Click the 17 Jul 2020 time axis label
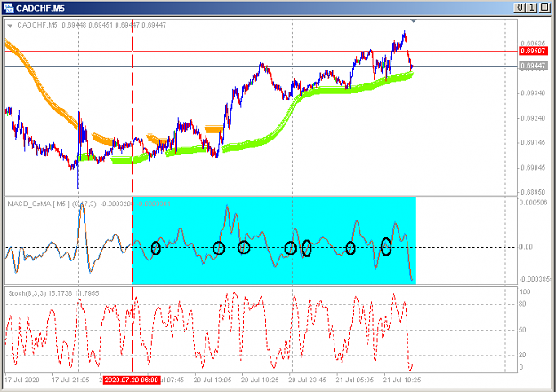The width and height of the screenshot is (556, 392). pos(22,380)
